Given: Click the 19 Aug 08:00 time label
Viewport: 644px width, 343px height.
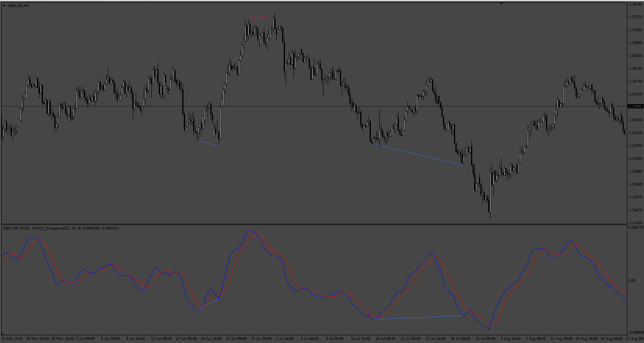Looking at the screenshot, I should point(612,339).
